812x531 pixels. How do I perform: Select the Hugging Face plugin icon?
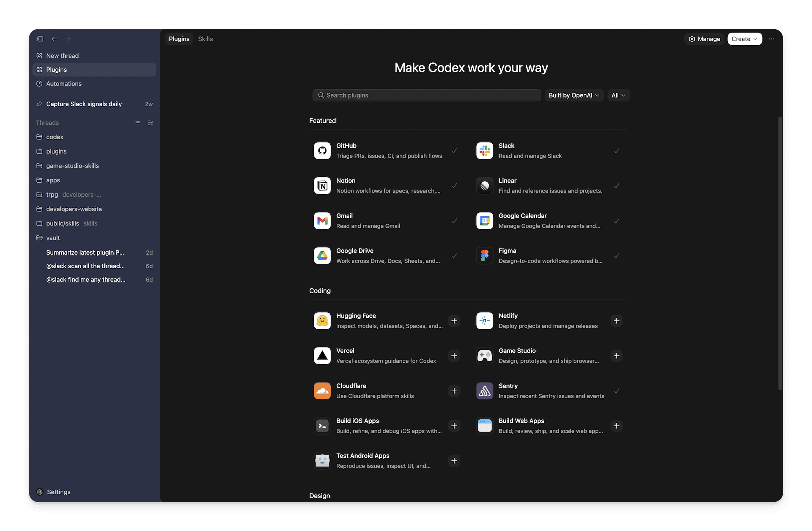pos(322,321)
